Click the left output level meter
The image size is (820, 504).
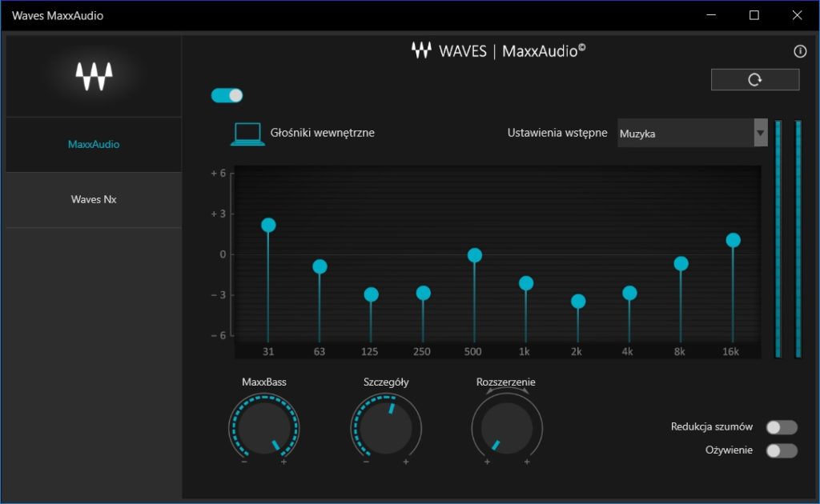[778, 238]
